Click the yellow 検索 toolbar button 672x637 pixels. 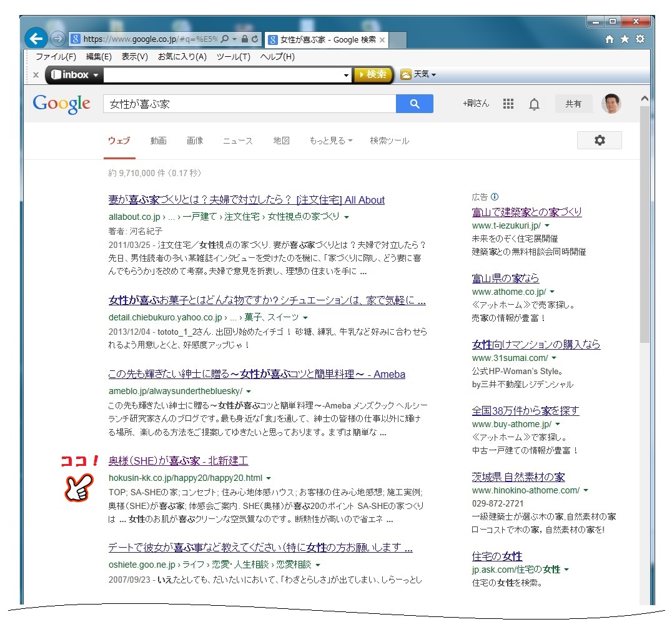[x=372, y=74]
